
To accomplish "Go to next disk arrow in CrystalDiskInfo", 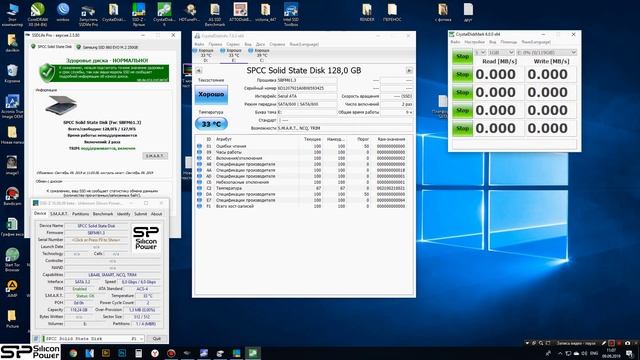I will click(x=409, y=71).
